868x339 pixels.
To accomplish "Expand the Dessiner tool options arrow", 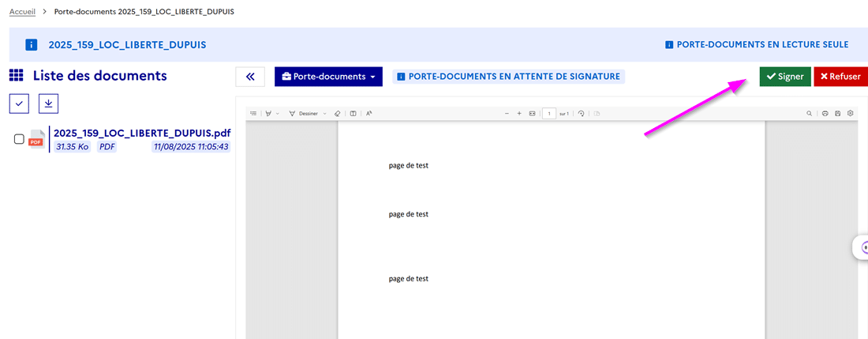I will coord(325,114).
